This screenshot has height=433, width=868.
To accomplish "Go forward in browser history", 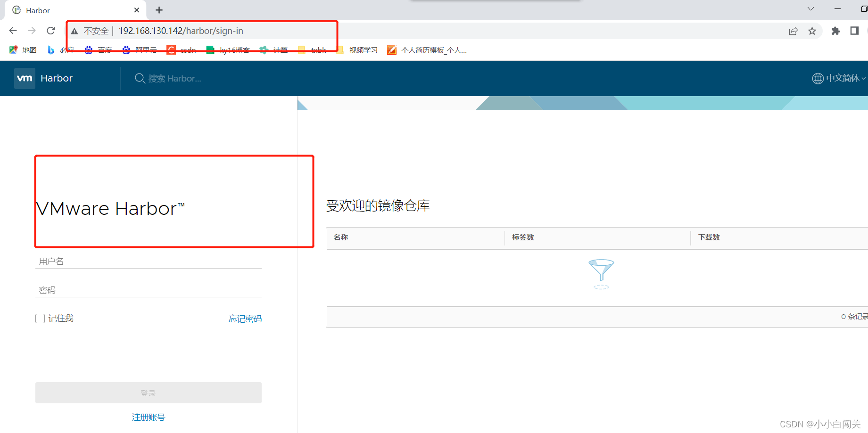I will click(32, 31).
